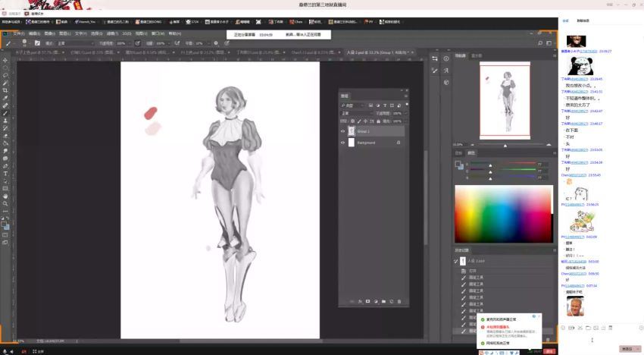Toggle the history snapshot source checkbox
The width and height of the screenshot is (644, 355).
point(456,262)
